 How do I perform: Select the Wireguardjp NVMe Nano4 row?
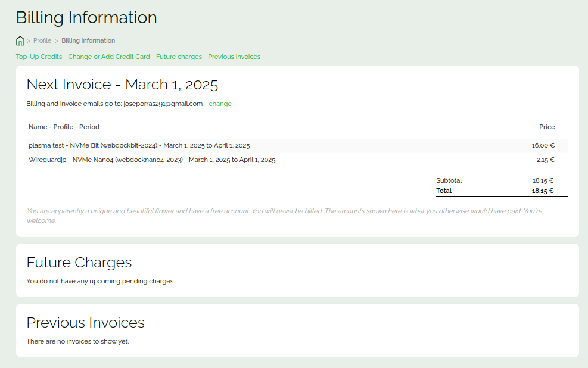[x=152, y=160]
